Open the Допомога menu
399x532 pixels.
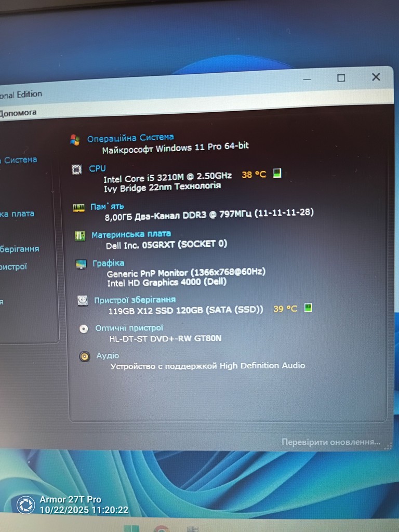[x=18, y=113]
